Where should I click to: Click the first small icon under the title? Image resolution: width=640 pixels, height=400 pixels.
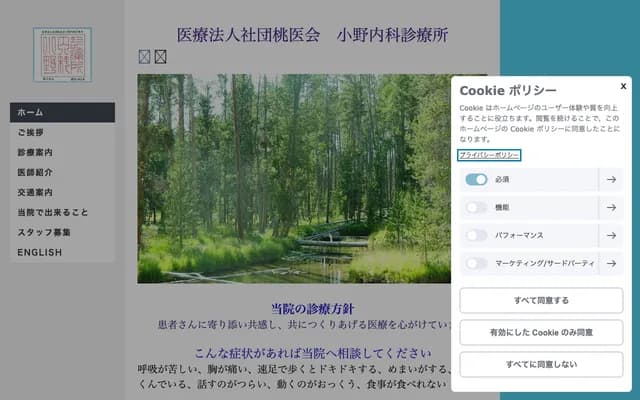point(144,57)
